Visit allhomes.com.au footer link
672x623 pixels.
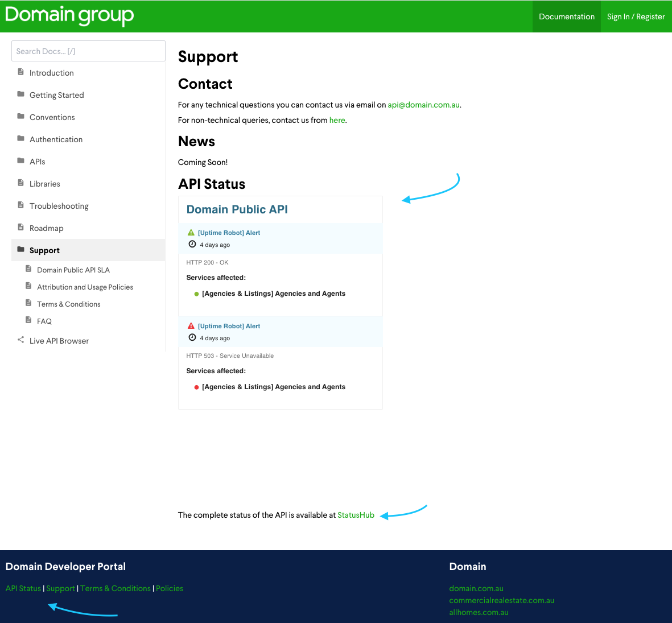479,612
